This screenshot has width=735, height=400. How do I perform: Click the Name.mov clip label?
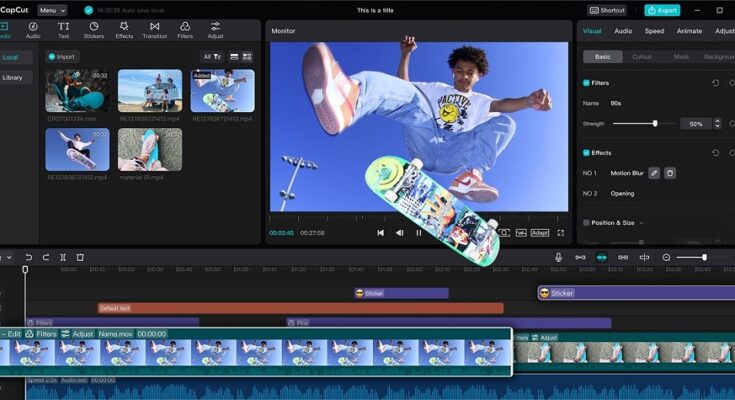(115, 334)
